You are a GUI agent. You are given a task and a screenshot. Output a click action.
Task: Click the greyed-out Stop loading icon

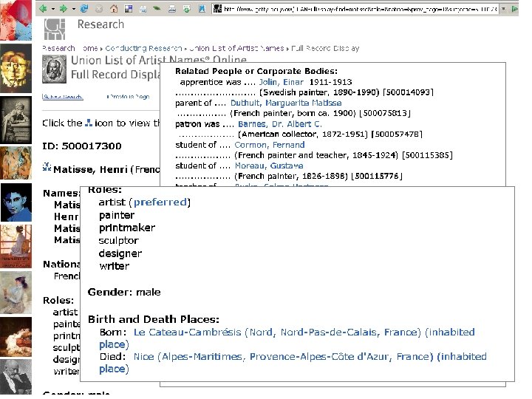coord(99,9)
